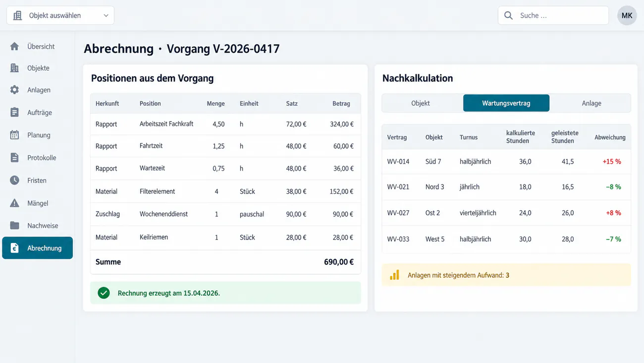
Task: Click the gear icon beside Anlagen
Action: [x=14, y=90]
